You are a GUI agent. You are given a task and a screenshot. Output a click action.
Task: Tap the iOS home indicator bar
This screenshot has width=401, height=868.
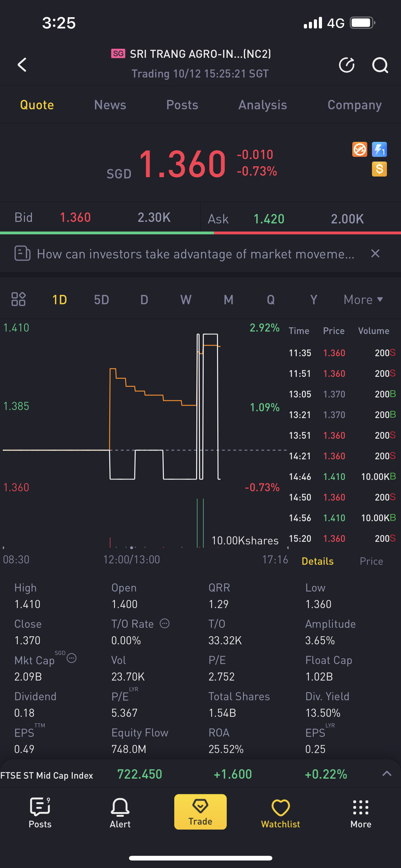[200, 858]
